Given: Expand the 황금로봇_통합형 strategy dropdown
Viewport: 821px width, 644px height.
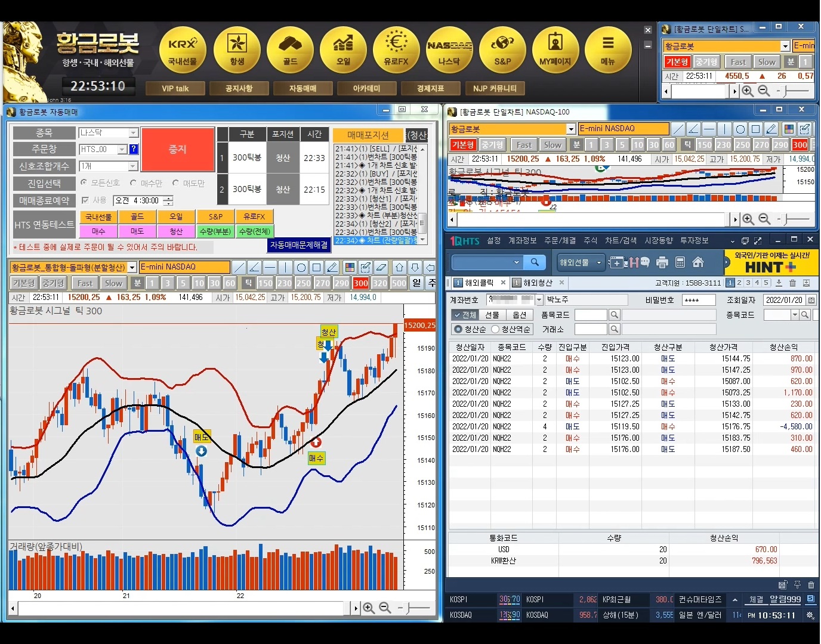Looking at the screenshot, I should pos(132,267).
